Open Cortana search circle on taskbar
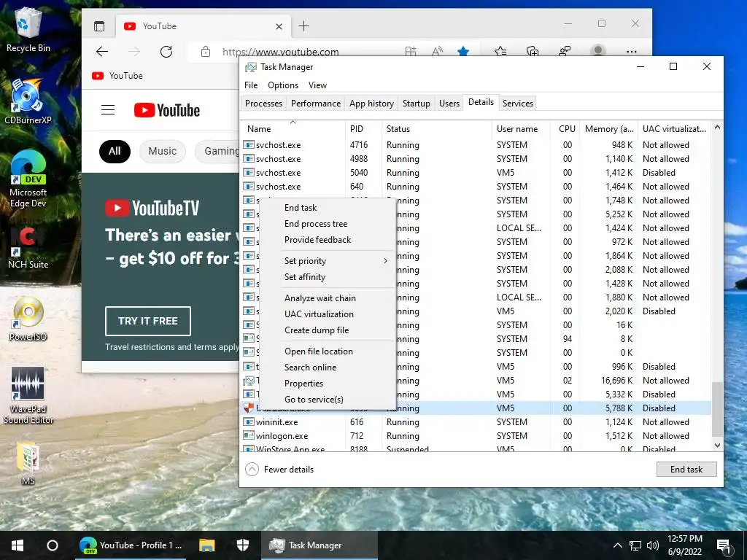This screenshot has height=560, width=747. pyautogui.click(x=53, y=545)
